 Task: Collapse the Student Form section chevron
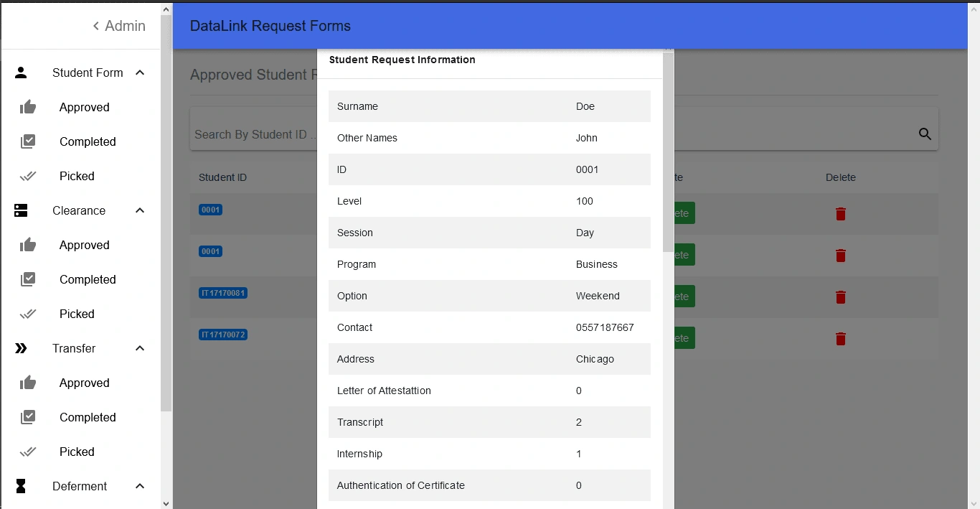point(140,73)
